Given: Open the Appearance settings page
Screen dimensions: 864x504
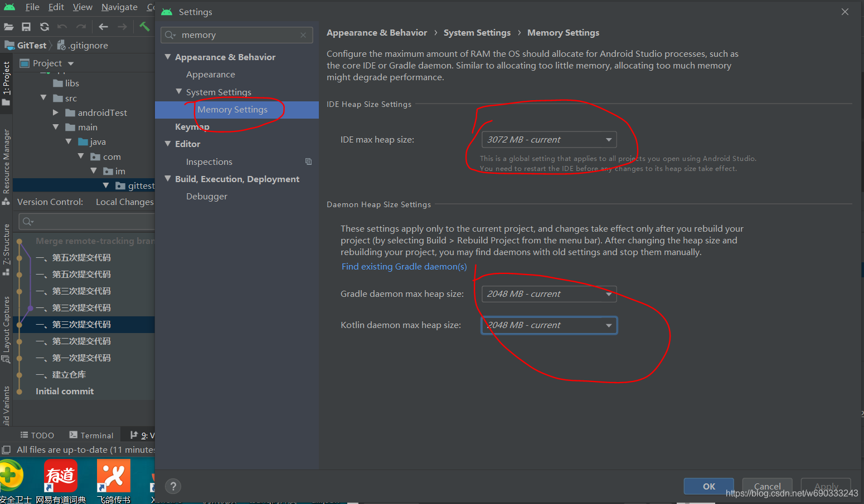Looking at the screenshot, I should pyautogui.click(x=210, y=75).
